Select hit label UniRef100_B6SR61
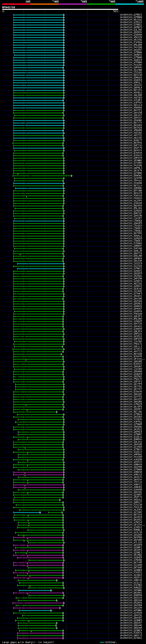 [x=131, y=593]
